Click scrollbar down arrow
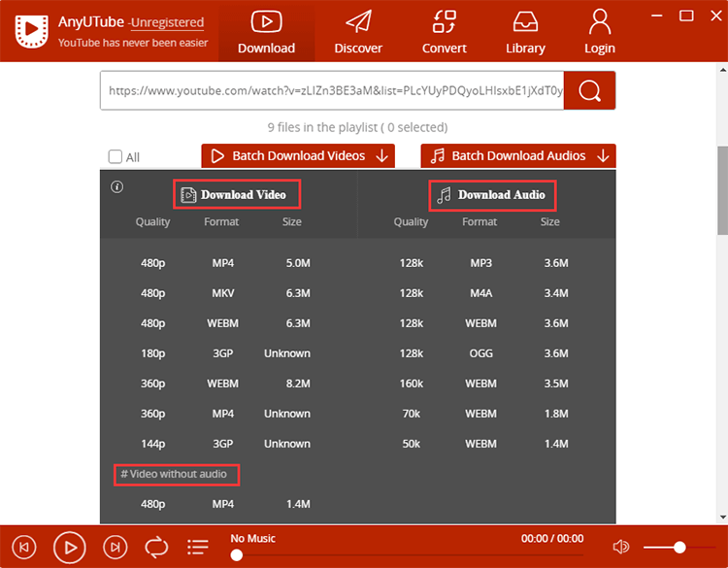The height and width of the screenshot is (568, 728). (x=723, y=517)
